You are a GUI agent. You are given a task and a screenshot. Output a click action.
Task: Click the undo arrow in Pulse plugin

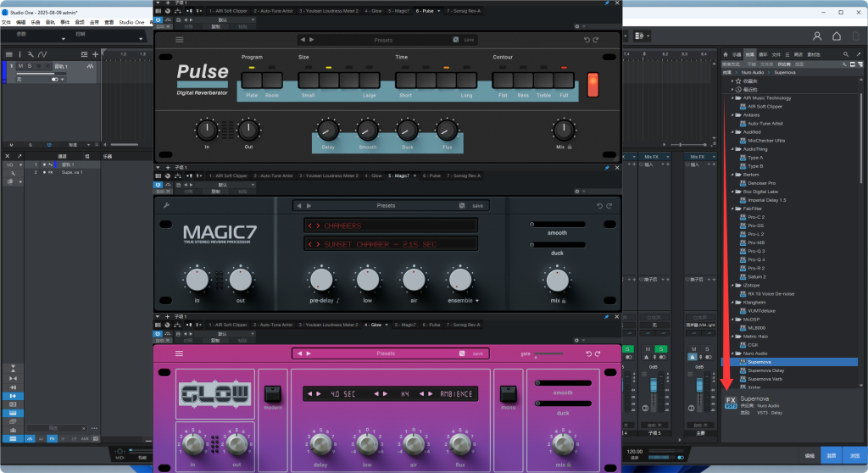point(587,40)
